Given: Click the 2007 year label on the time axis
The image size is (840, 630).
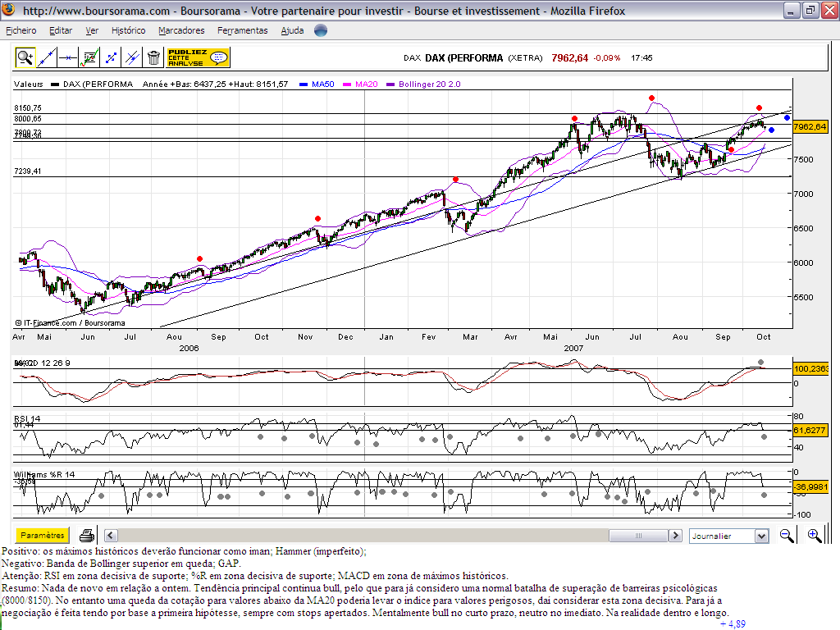Looking at the screenshot, I should click(x=573, y=348).
